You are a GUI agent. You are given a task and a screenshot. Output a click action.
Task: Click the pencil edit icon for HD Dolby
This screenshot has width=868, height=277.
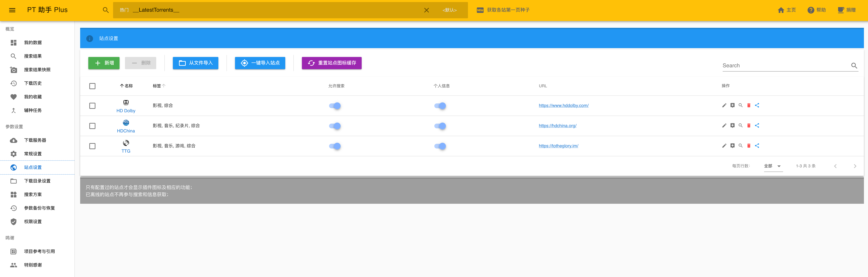pos(724,105)
